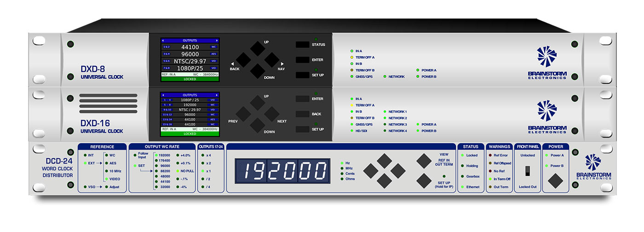This screenshot has width=644, height=232.
Task: Click the NETWORK LED on DXD-8
Action: click(x=385, y=77)
